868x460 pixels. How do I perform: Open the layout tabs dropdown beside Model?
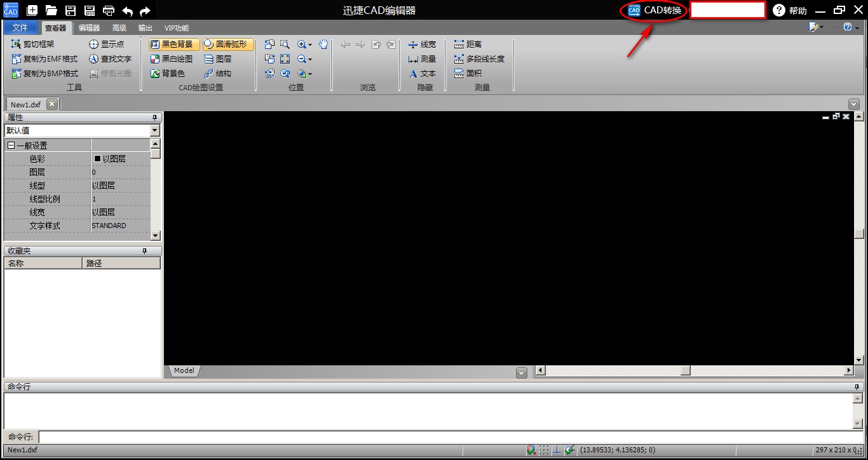[522, 373]
